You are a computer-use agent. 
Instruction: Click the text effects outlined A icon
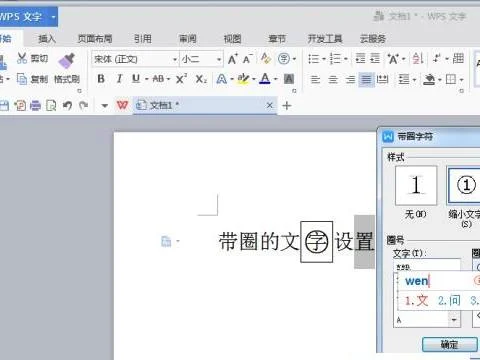(221, 79)
